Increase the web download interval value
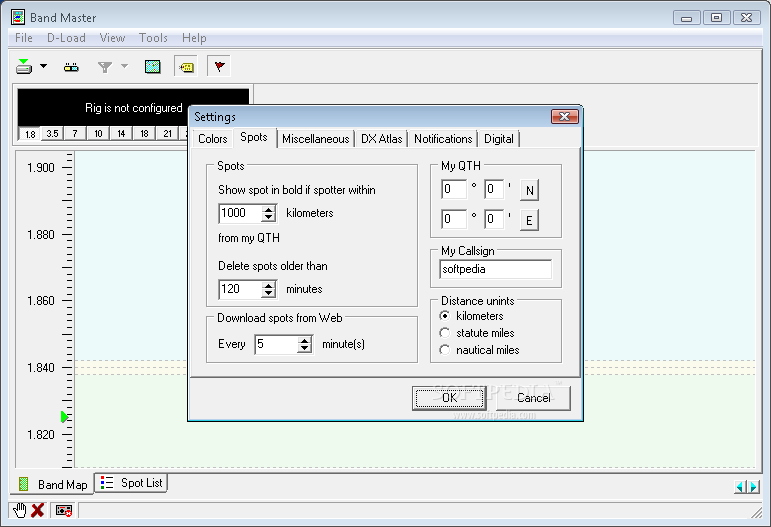The height and width of the screenshot is (527, 771). point(305,340)
